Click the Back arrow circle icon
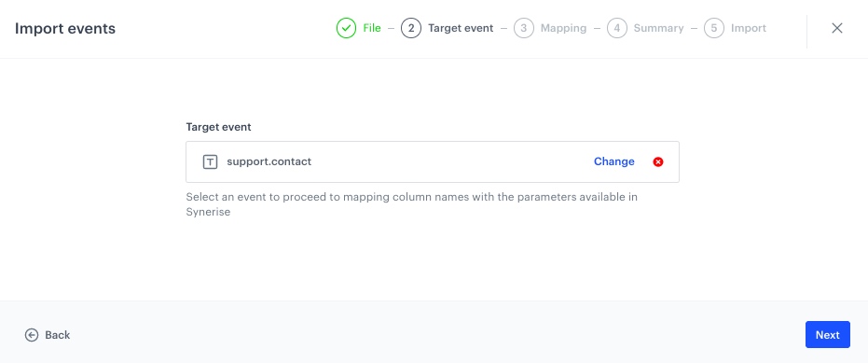Screen dimensions: 868x363 32,335
